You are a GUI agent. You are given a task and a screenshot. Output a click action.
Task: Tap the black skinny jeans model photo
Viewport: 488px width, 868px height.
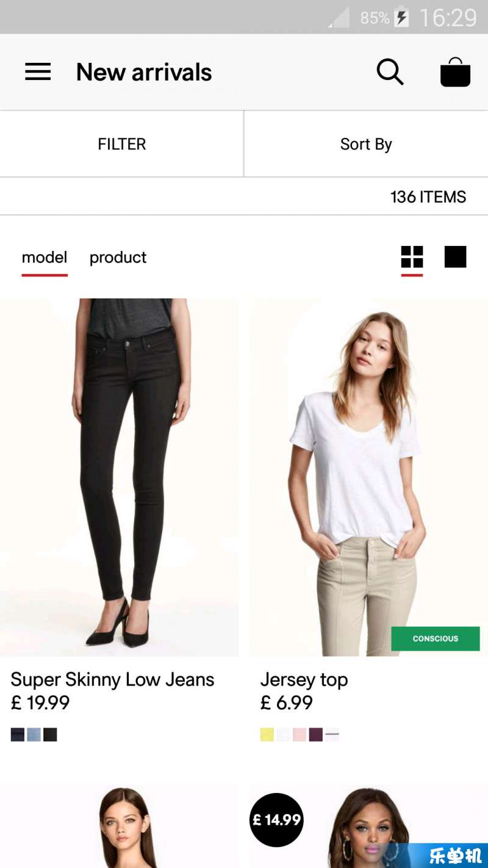pos(120,477)
